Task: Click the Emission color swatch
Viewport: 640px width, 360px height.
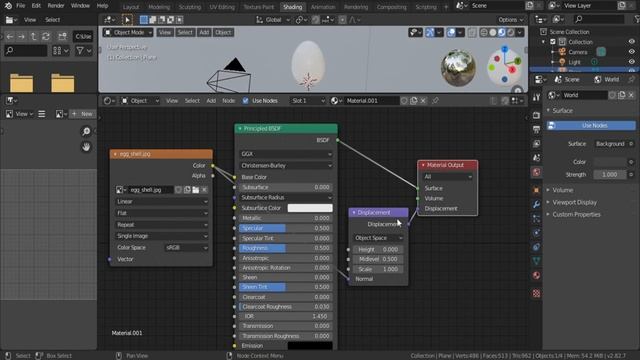Action: click(x=310, y=346)
